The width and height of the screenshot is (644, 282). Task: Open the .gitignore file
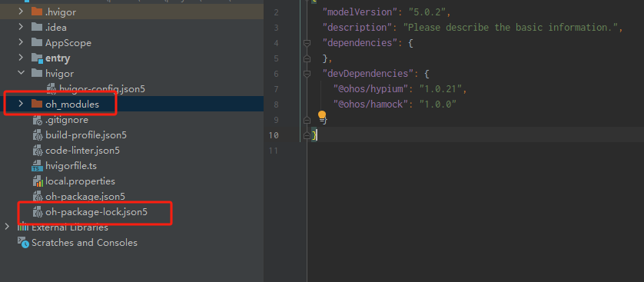pyautogui.click(x=67, y=120)
